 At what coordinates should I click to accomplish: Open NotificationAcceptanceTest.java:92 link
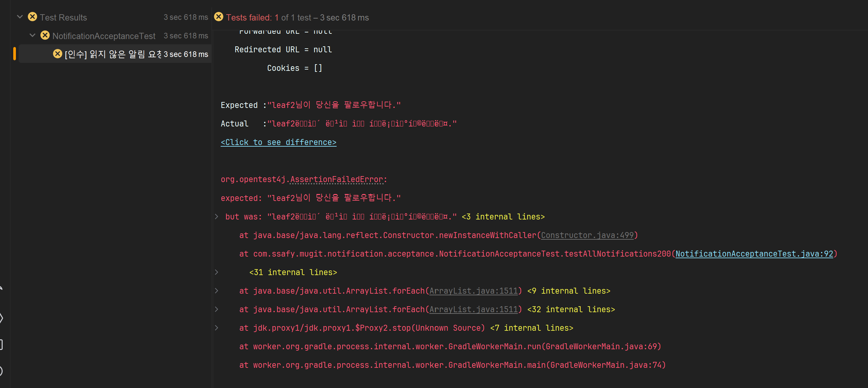pos(754,254)
